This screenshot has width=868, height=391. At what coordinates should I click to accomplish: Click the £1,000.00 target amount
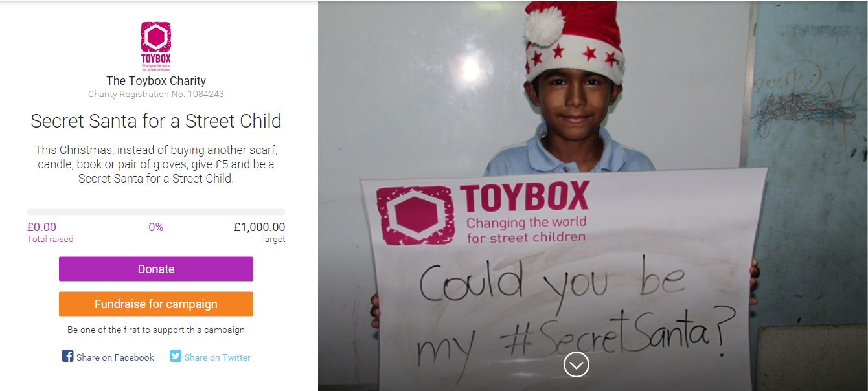tap(259, 227)
